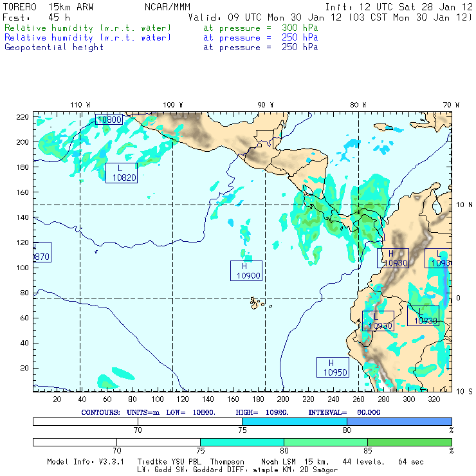Screen dimensions: 476x476
Task: Click the '80 W' longitude label
Action: (358, 105)
